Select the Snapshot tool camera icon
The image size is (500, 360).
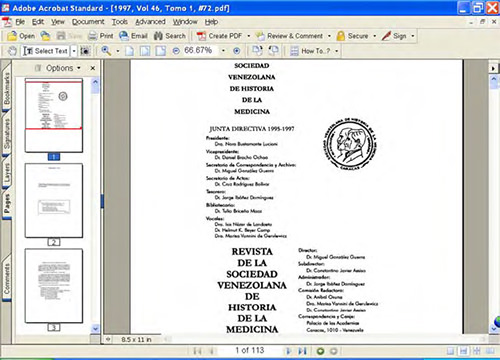click(x=85, y=51)
